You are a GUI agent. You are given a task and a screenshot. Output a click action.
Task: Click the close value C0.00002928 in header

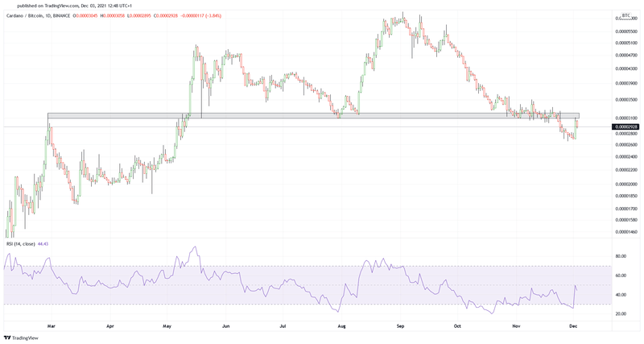click(x=166, y=16)
